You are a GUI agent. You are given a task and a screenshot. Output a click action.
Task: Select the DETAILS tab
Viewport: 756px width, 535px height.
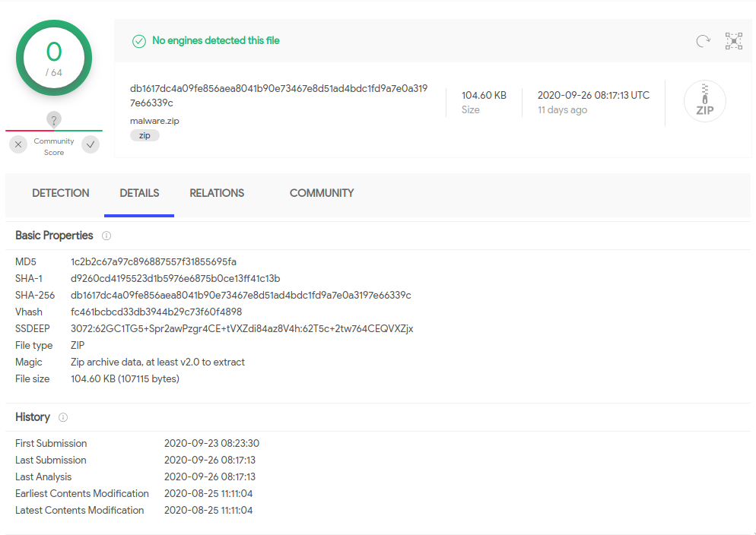(139, 193)
